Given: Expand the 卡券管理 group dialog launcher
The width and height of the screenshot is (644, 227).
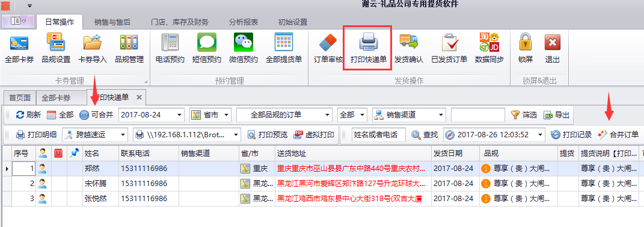Looking at the screenshot, I should 146,81.
